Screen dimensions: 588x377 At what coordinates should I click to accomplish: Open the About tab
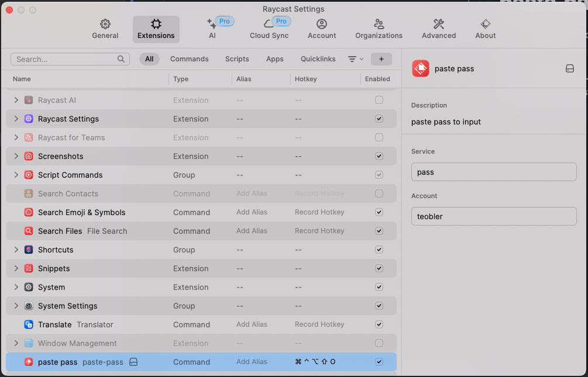coord(485,29)
